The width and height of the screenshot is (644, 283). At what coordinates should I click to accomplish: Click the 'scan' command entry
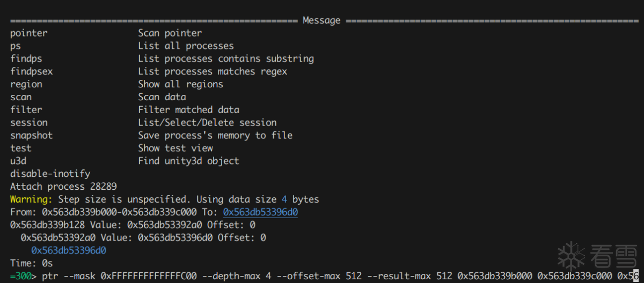click(x=20, y=97)
